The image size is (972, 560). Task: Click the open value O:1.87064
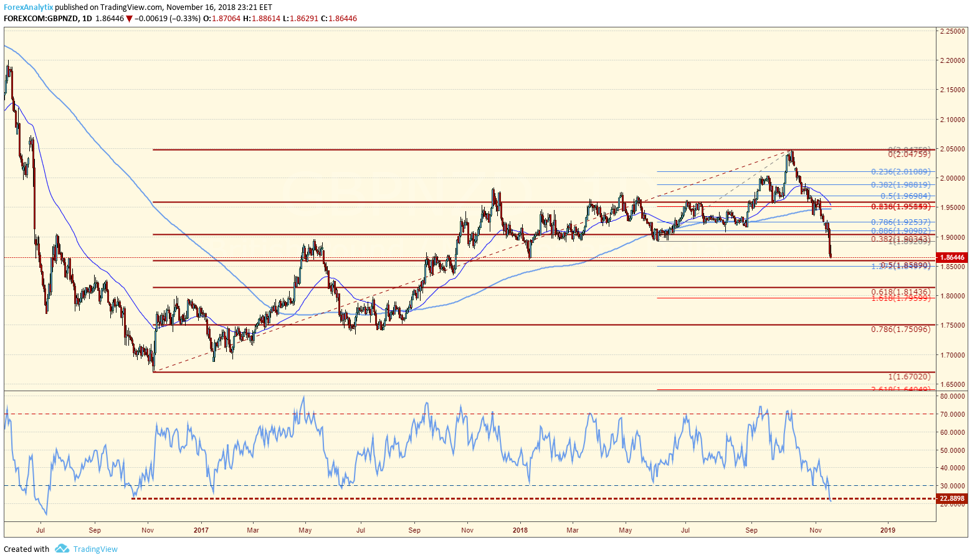(x=221, y=19)
